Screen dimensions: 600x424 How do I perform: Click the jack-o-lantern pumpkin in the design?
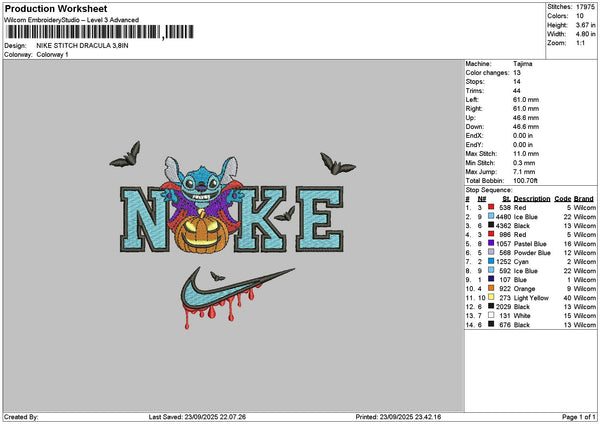click(202, 232)
